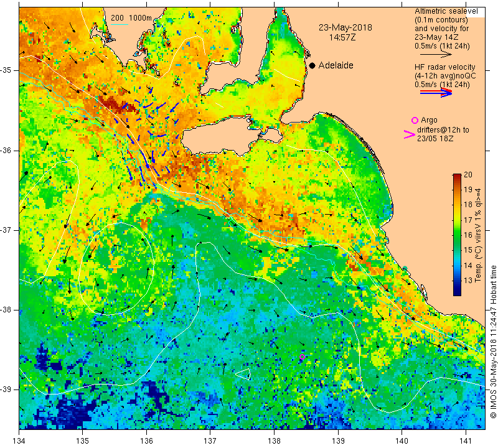Screen dimensions: 498x448
Task: Click the Argo legend circle symbol
Action: click(415, 120)
